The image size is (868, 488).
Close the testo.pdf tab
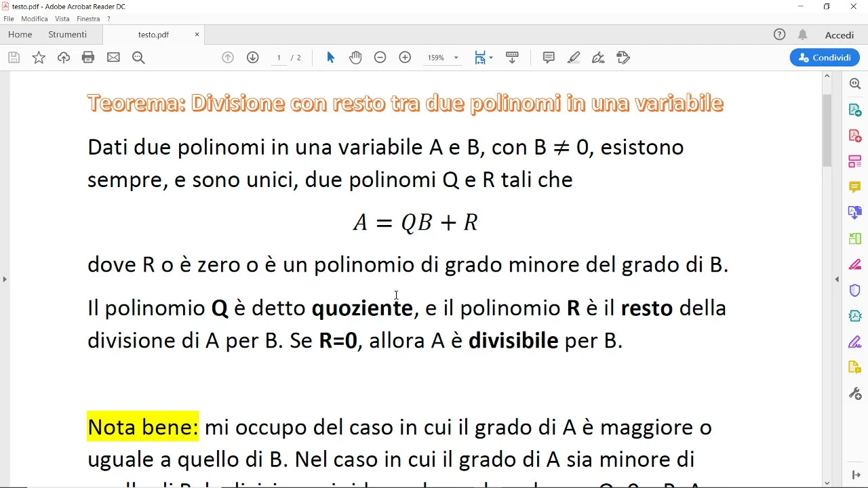[197, 35]
